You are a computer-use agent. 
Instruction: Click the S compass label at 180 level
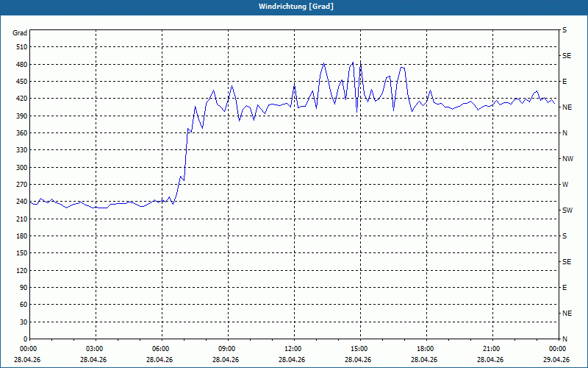[x=564, y=236]
